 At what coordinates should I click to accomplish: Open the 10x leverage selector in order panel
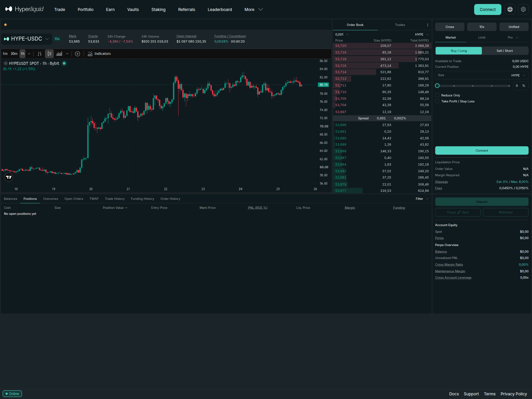[x=482, y=27]
